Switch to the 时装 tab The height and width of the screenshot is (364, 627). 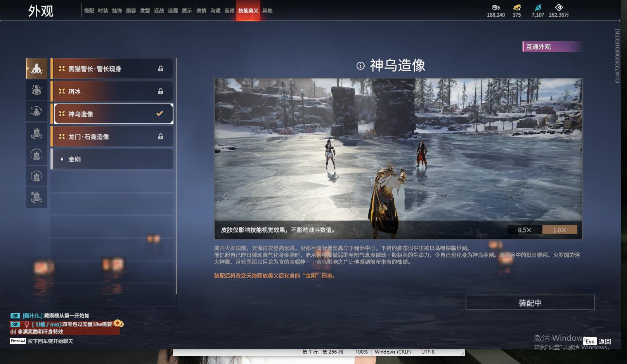coord(103,10)
